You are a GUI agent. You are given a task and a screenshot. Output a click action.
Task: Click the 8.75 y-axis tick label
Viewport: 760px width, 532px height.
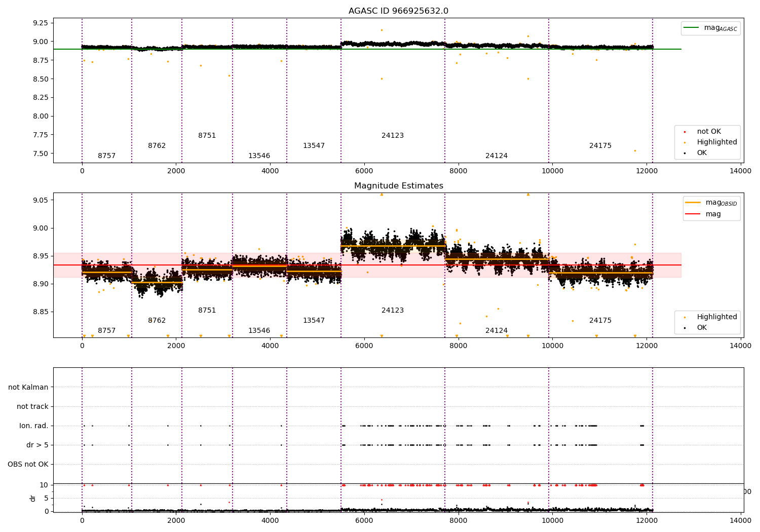[x=41, y=60]
